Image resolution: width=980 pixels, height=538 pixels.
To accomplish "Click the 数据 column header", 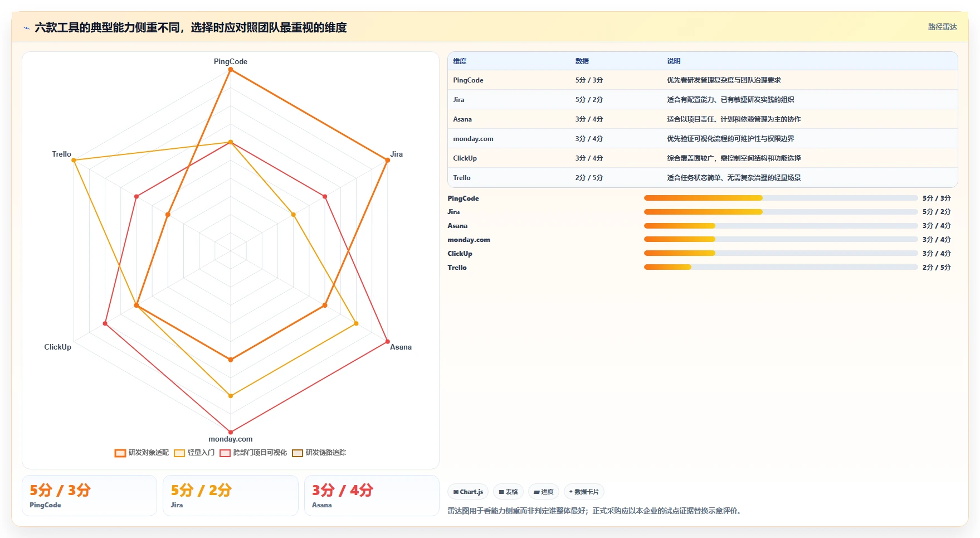I will pos(582,61).
